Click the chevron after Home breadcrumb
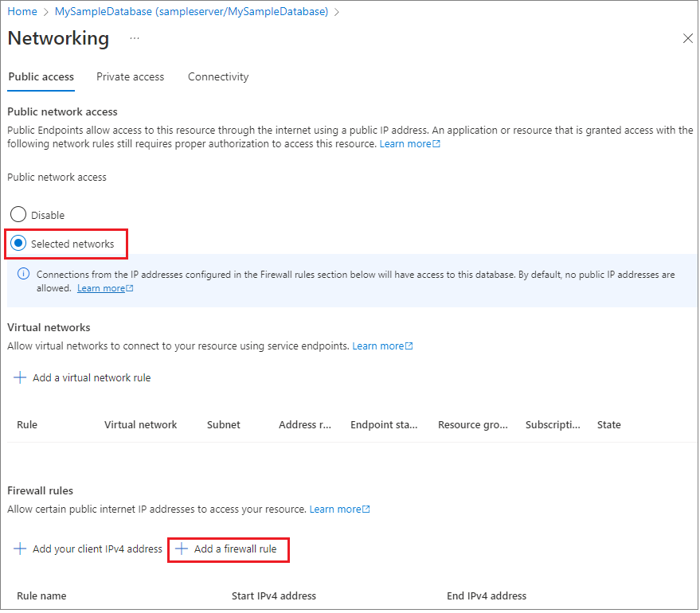 (x=45, y=12)
